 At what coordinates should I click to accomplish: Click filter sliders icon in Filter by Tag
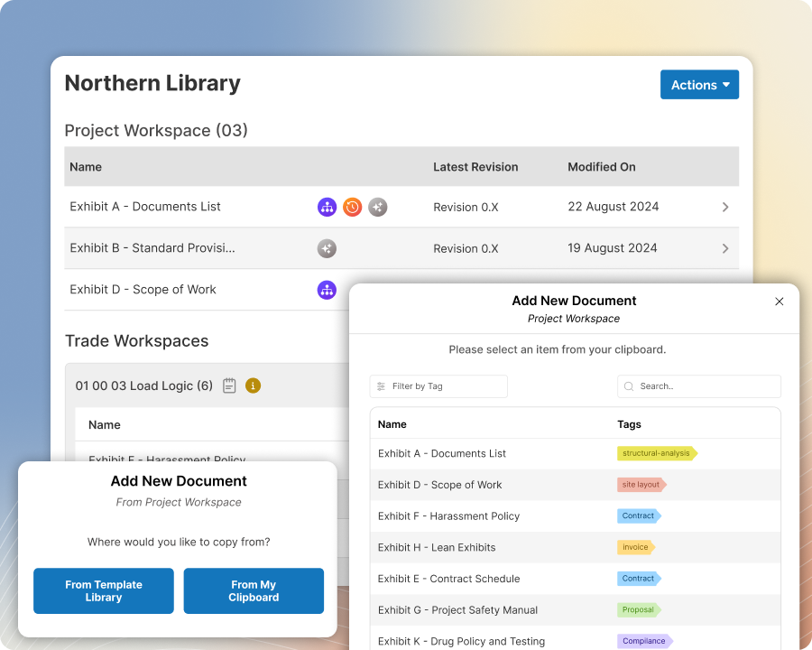(381, 386)
